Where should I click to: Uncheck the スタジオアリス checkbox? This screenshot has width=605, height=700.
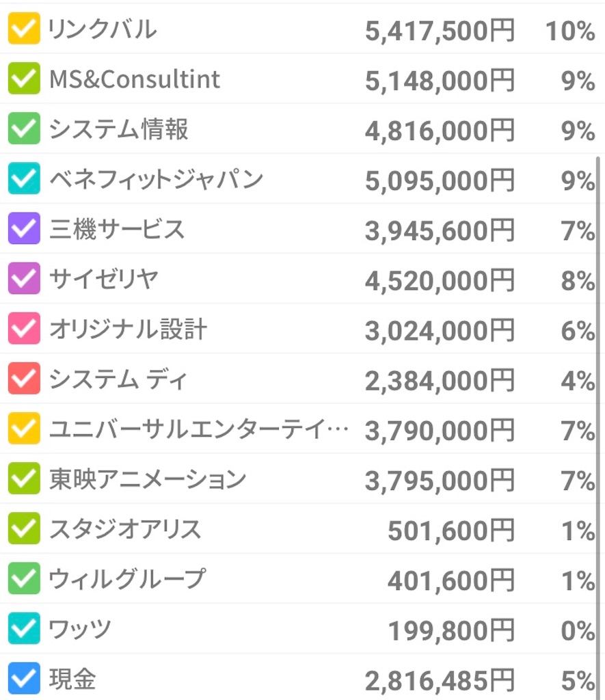point(24,528)
